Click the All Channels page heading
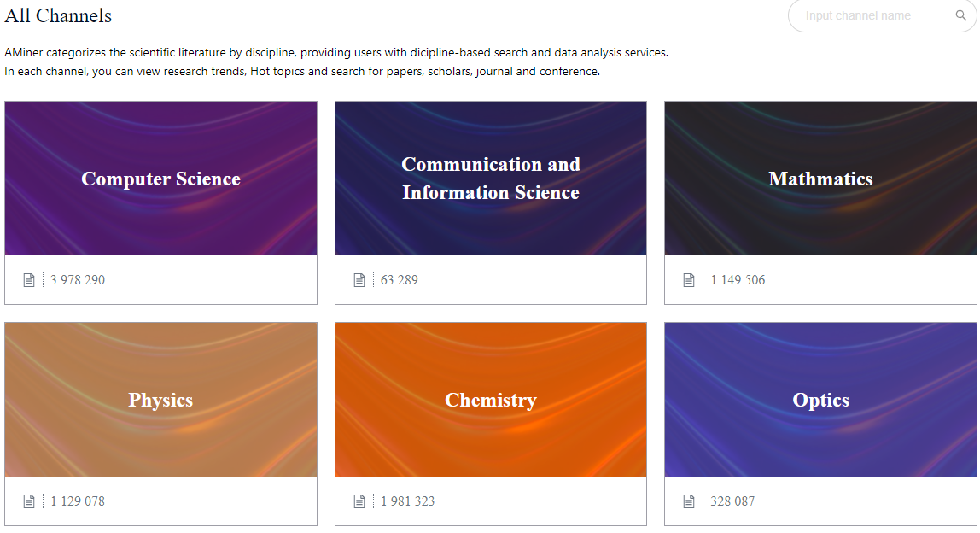This screenshot has height=533, width=980. (x=58, y=15)
